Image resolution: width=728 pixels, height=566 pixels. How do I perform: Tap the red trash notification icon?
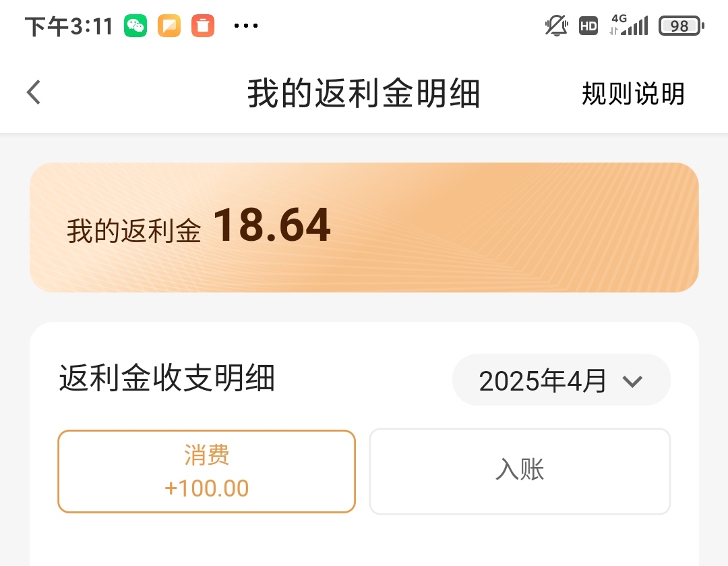[x=203, y=26]
